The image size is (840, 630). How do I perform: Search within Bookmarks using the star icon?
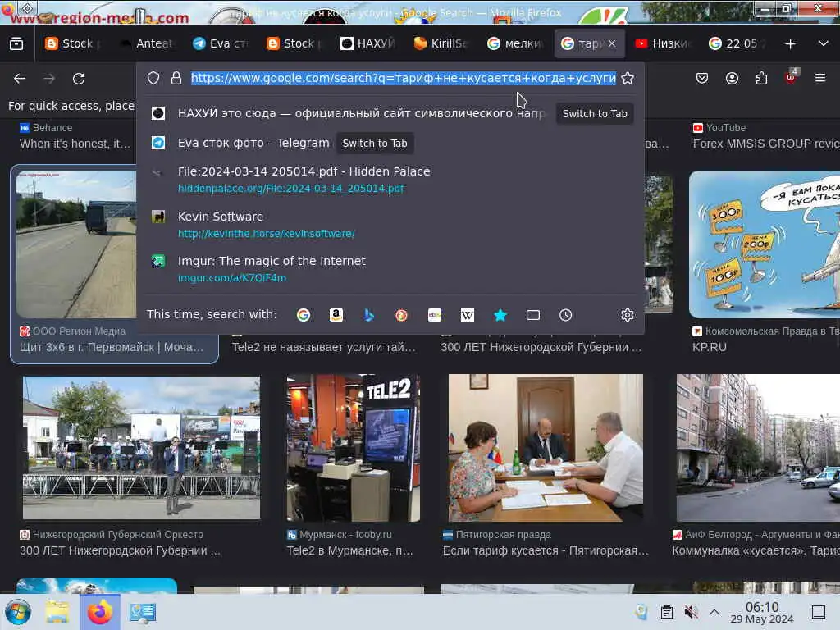click(x=500, y=315)
